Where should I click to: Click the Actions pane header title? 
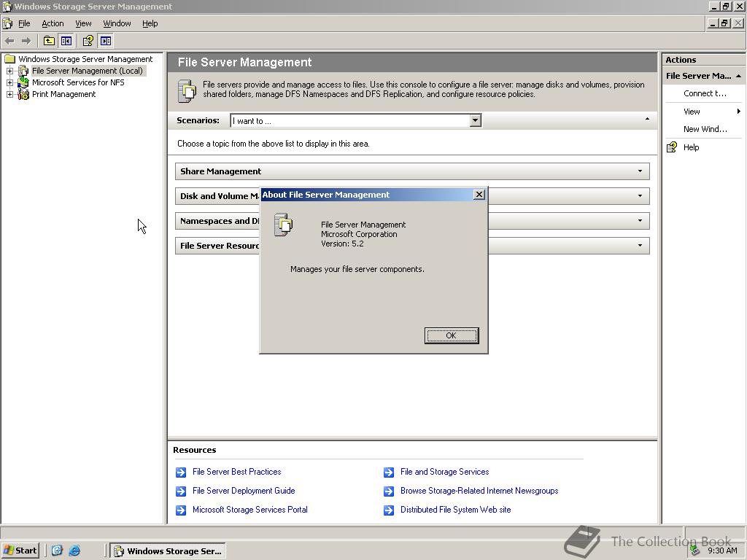(681, 60)
